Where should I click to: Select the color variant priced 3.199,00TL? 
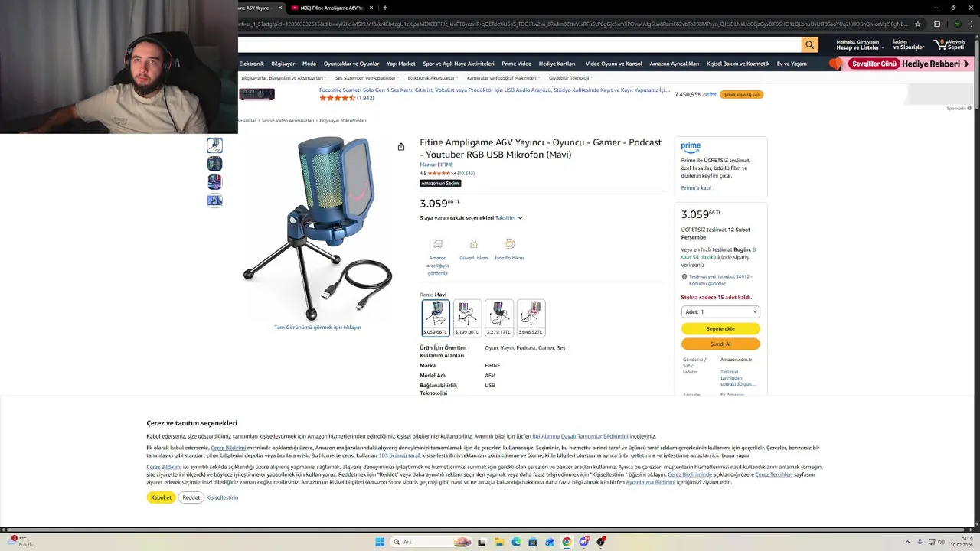pos(467,318)
